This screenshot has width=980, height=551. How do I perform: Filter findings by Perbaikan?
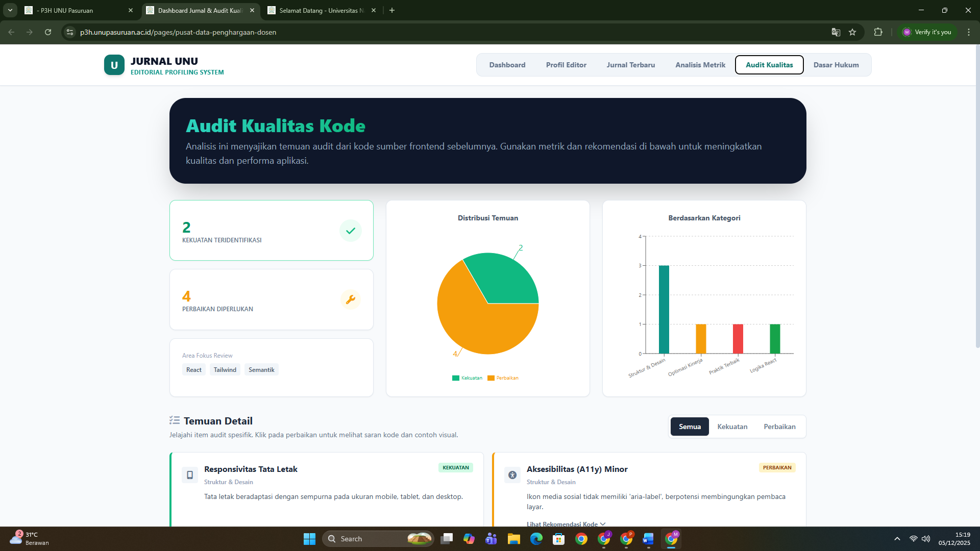point(779,427)
